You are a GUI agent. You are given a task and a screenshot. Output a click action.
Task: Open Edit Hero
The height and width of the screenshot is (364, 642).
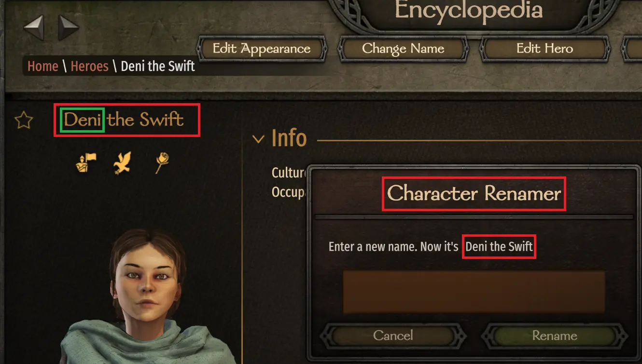[x=544, y=49]
